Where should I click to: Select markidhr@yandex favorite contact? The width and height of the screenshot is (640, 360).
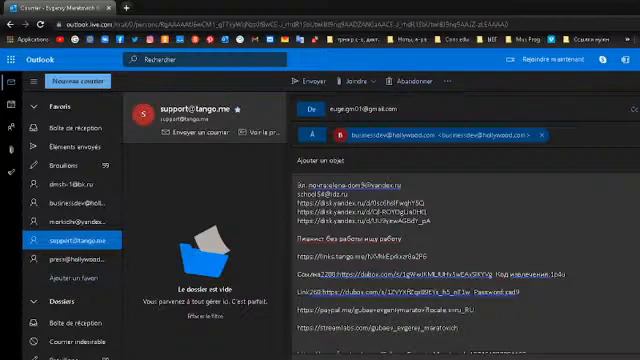[72, 222]
